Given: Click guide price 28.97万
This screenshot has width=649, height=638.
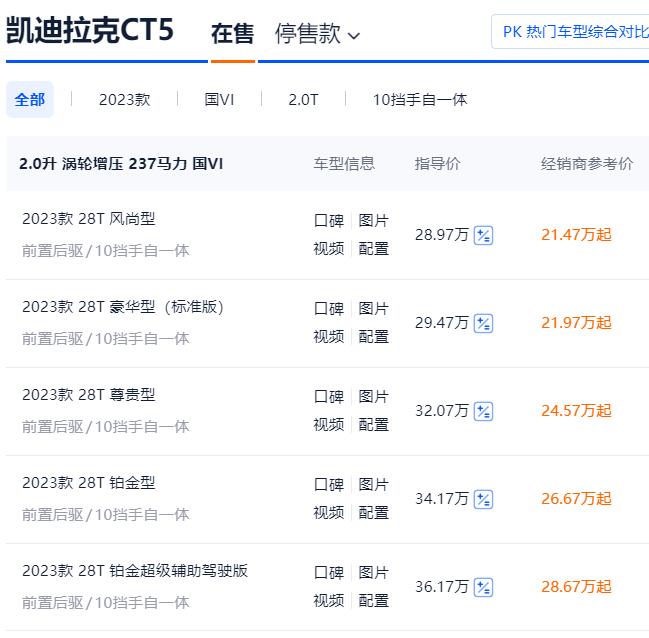Looking at the screenshot, I should click(x=442, y=235).
